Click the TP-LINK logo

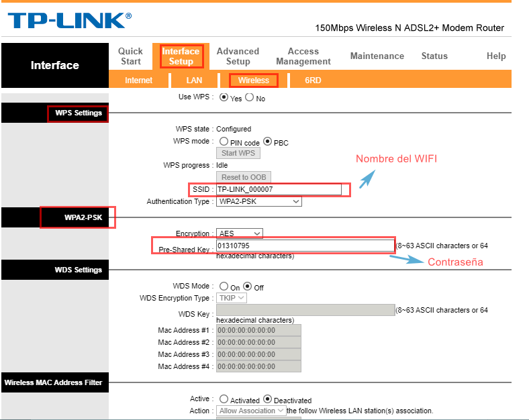tap(70, 21)
